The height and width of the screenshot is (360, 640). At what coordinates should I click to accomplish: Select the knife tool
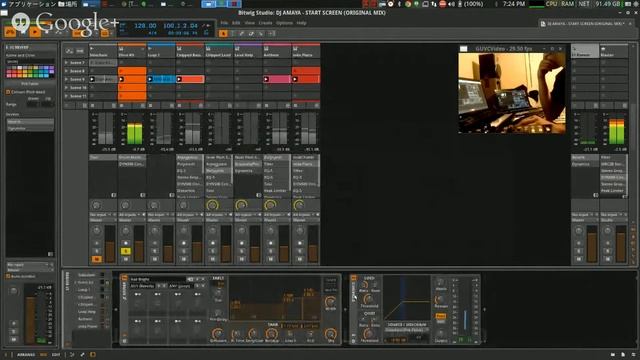pyautogui.click(x=261, y=33)
